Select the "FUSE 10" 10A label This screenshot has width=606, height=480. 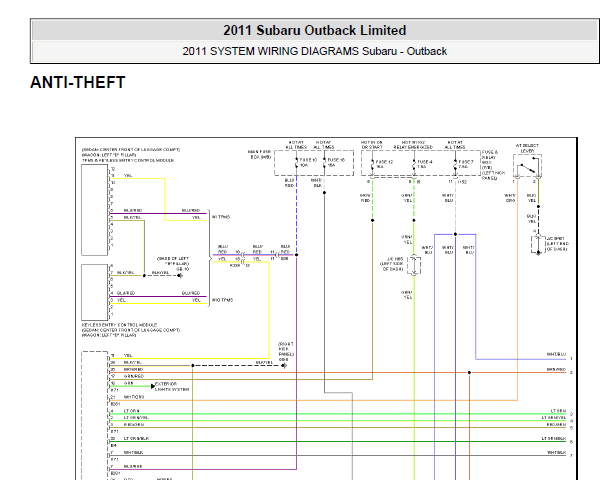[x=308, y=162]
